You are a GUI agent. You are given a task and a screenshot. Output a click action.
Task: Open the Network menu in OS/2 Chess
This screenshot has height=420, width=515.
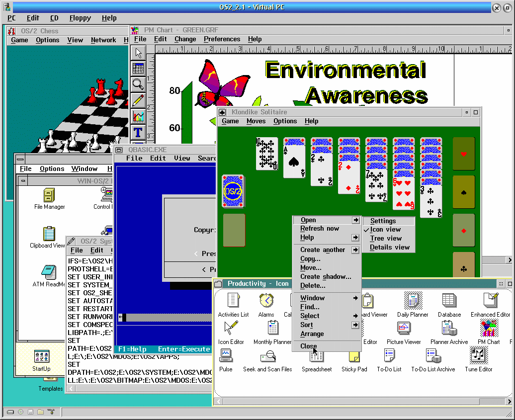pos(103,40)
